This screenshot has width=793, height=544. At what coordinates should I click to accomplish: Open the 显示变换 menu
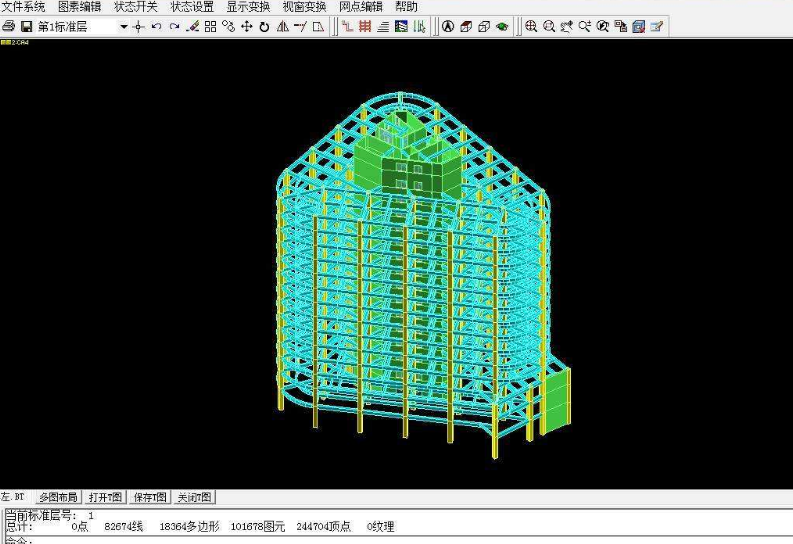coord(248,7)
